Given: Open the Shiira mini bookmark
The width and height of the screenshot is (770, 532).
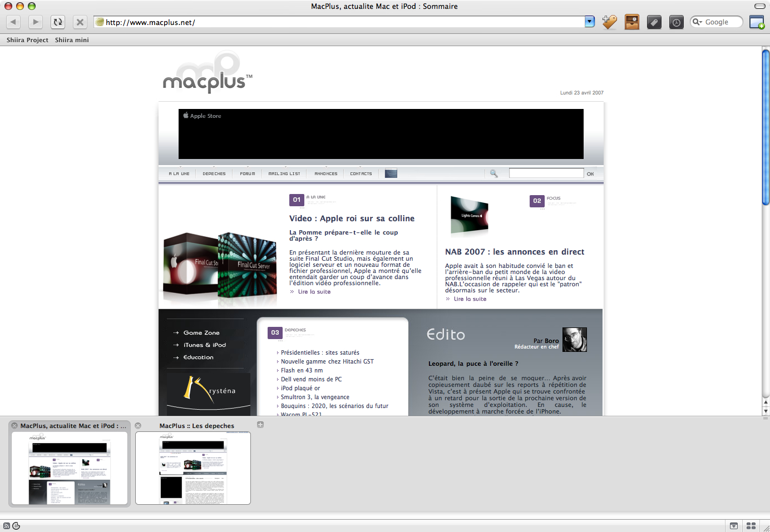Looking at the screenshot, I should [72, 40].
